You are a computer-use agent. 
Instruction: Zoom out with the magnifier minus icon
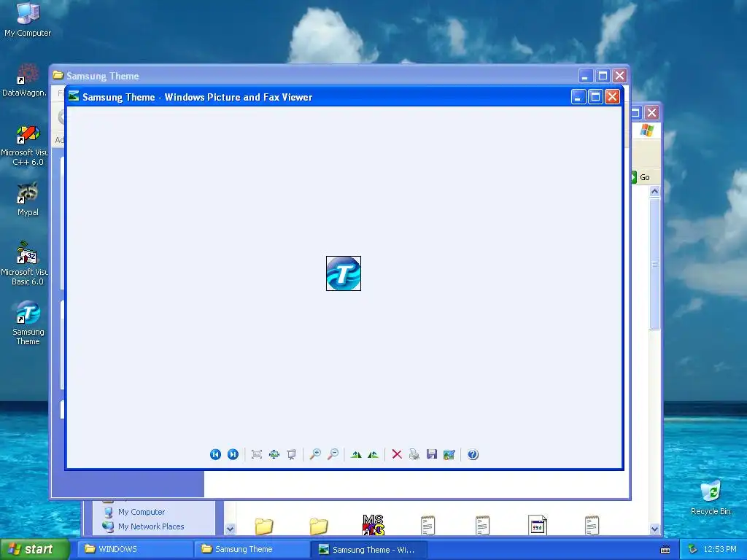[333, 454]
